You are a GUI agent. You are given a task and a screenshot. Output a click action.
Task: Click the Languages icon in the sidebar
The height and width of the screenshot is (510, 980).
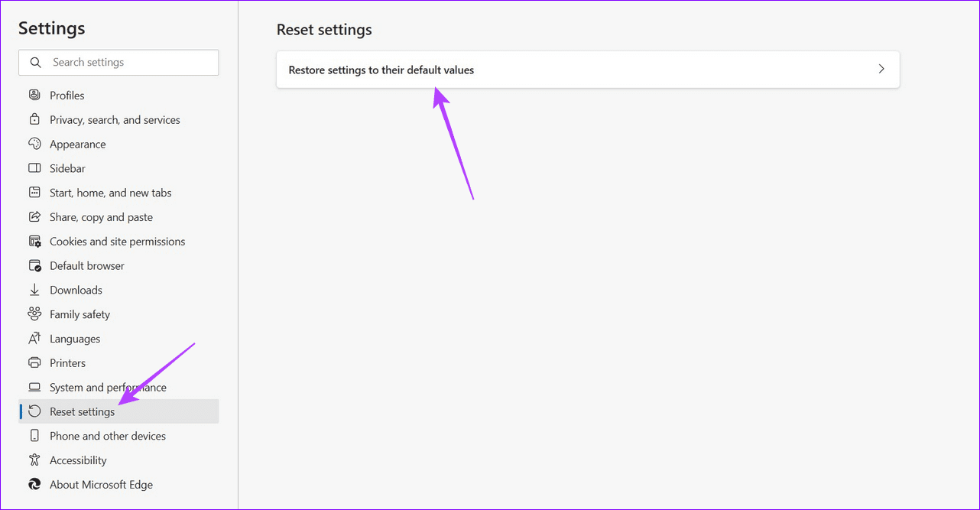point(34,338)
